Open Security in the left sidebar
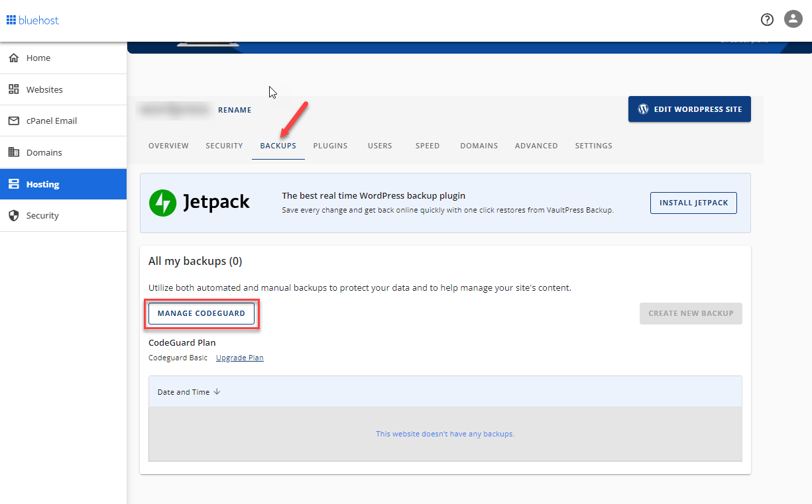Screen dimensions: 812x504 pyautogui.click(x=63, y=215)
